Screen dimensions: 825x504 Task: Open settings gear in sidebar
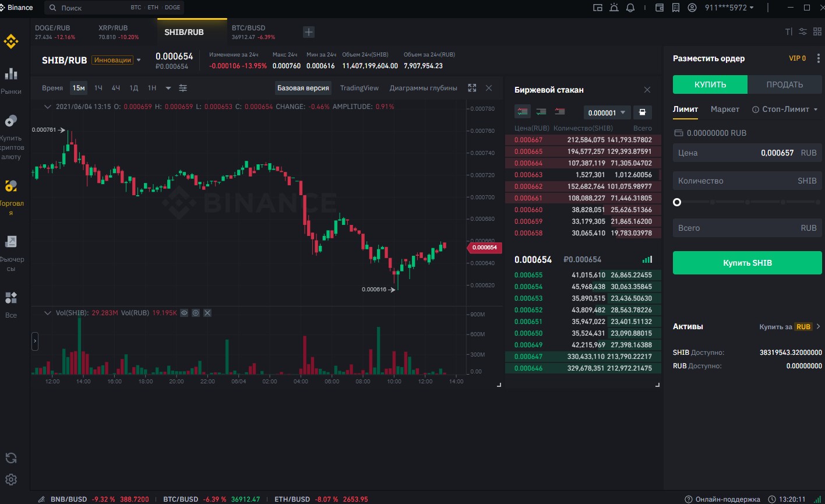tap(10, 480)
